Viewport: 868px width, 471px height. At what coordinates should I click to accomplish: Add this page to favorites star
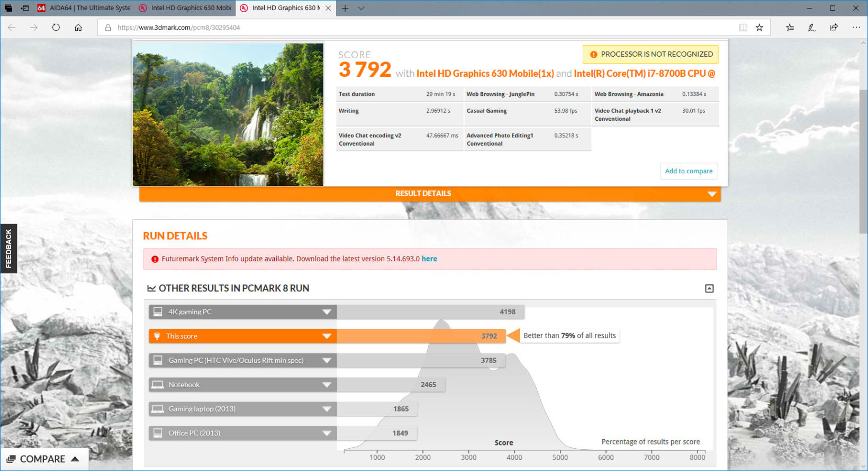coord(759,28)
